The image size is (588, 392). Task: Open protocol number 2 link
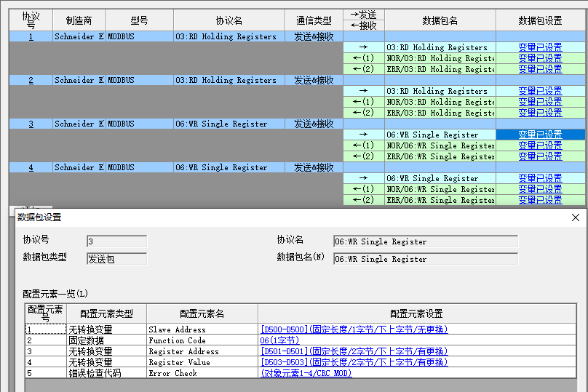click(31, 80)
